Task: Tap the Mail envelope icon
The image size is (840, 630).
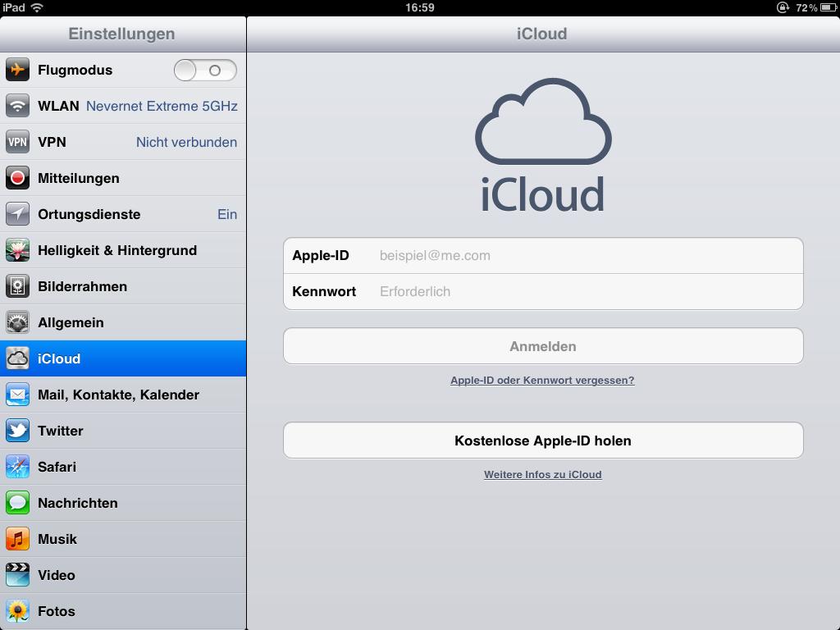Action: [x=18, y=395]
